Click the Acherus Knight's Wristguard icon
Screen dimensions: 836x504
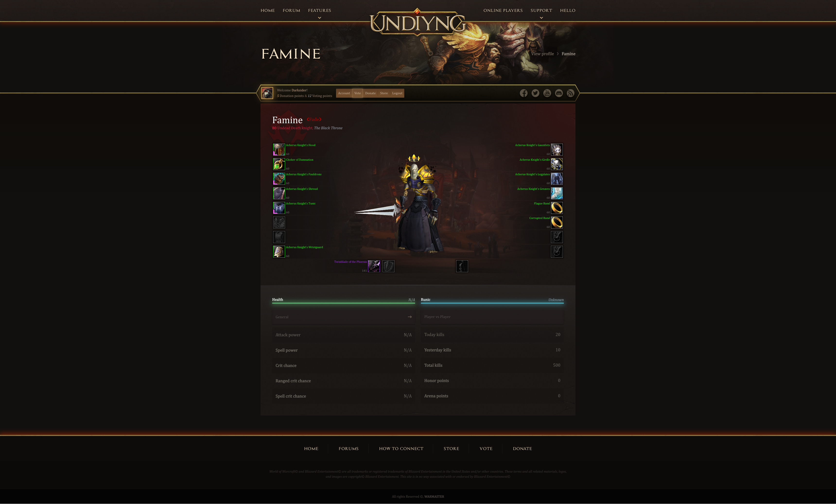pyautogui.click(x=279, y=252)
